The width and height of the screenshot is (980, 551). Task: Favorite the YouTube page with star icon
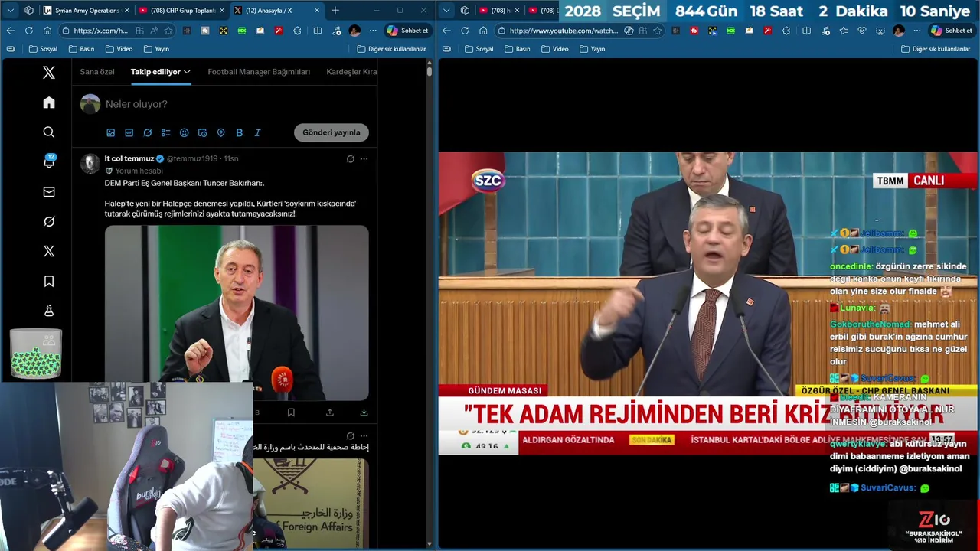pyautogui.click(x=657, y=31)
